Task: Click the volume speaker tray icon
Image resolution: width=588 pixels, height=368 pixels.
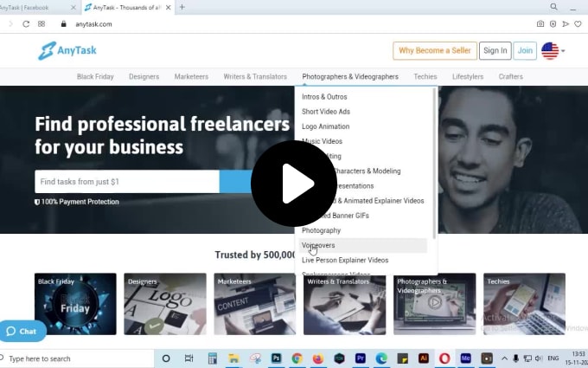Action: 539,358
